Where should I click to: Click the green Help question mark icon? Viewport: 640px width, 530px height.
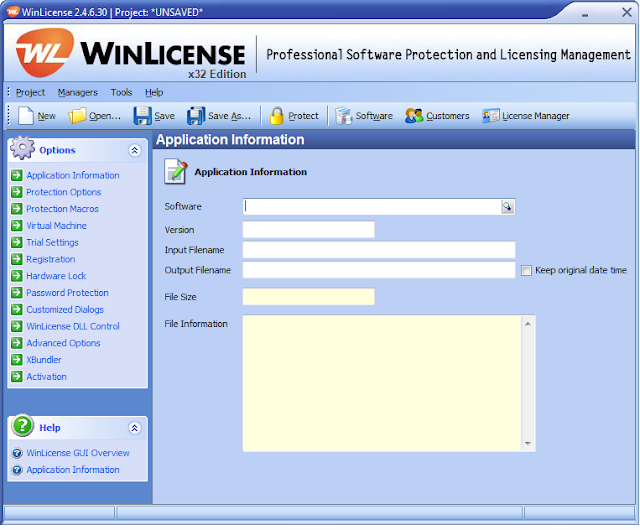coord(23,425)
